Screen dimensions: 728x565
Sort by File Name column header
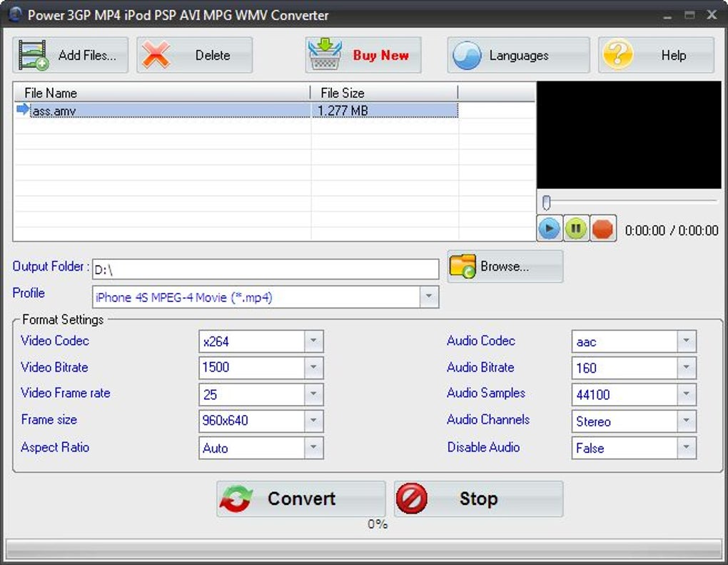coord(162,93)
